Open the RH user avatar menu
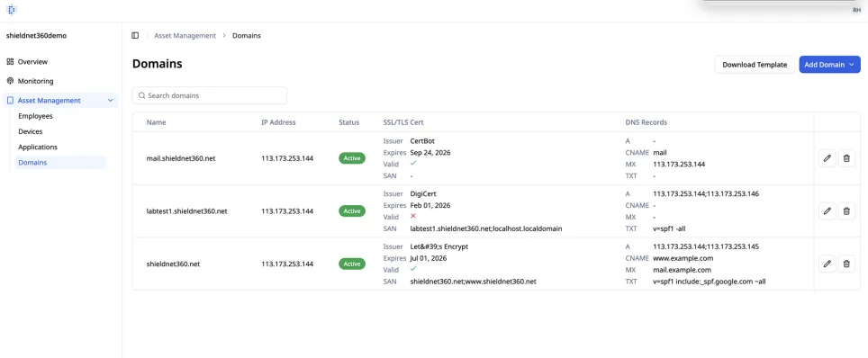Screen dimensions: 868x358 coord(857,10)
